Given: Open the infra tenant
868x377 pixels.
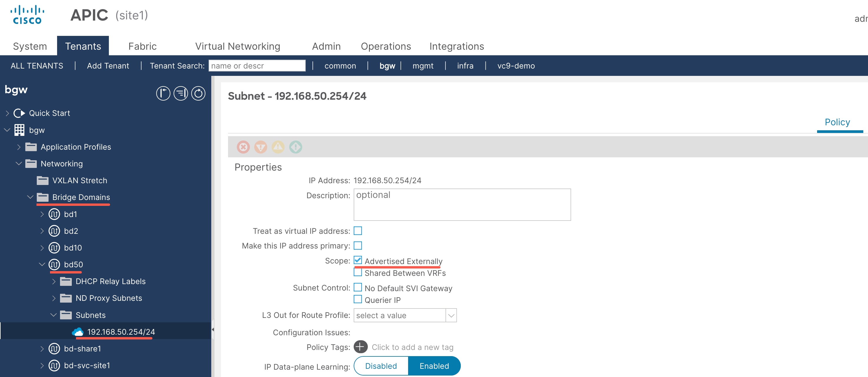Looking at the screenshot, I should [x=465, y=66].
